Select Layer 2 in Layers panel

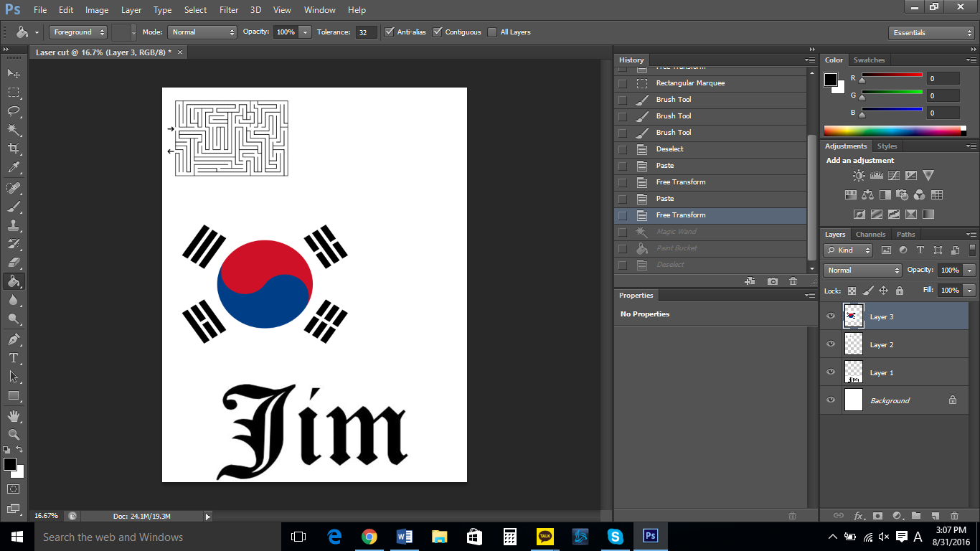tap(894, 344)
